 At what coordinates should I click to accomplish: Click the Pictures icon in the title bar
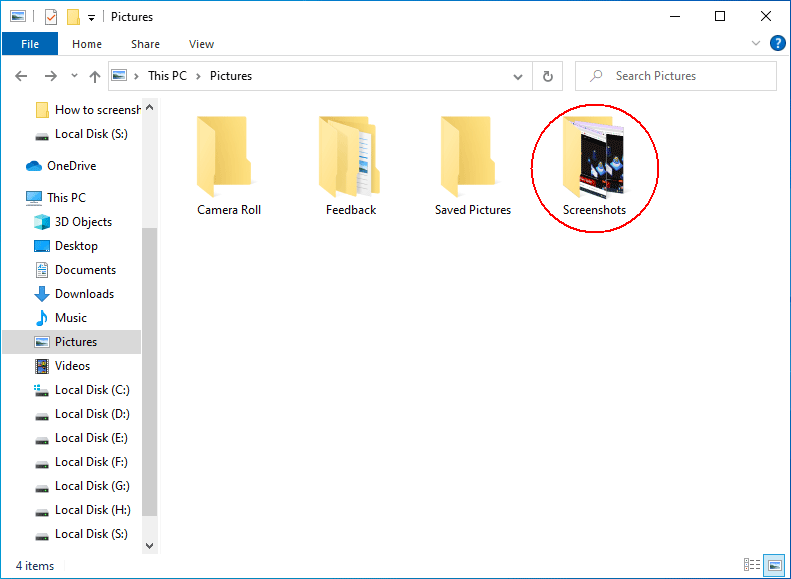pos(18,16)
